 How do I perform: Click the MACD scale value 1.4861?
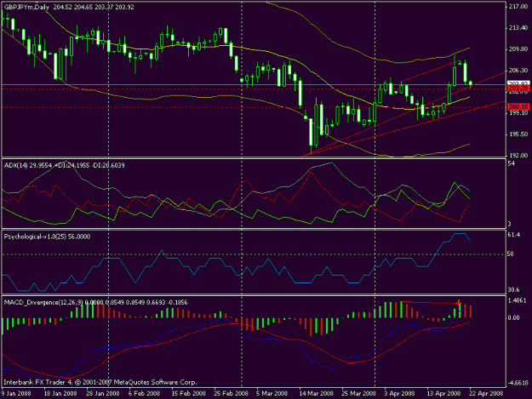point(518,300)
